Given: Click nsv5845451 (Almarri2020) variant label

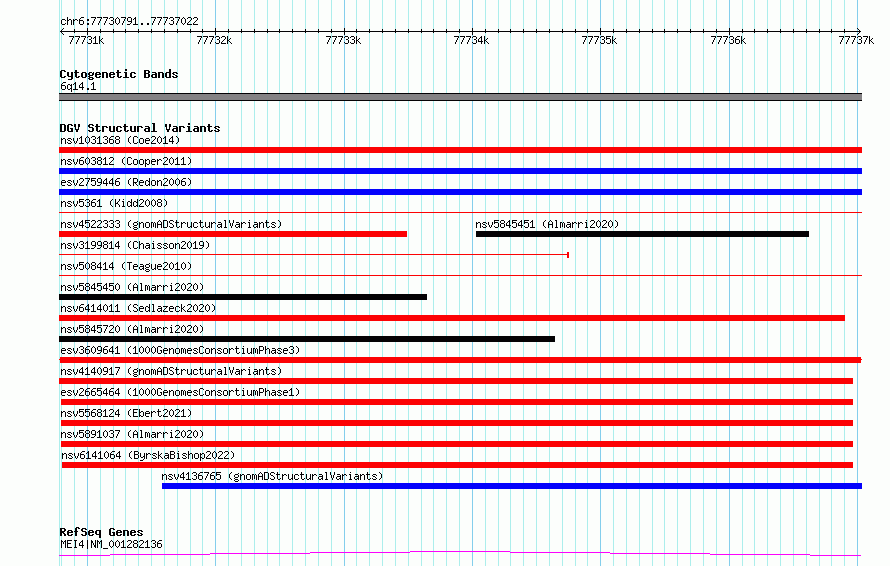Looking at the screenshot, I should coord(547,224).
